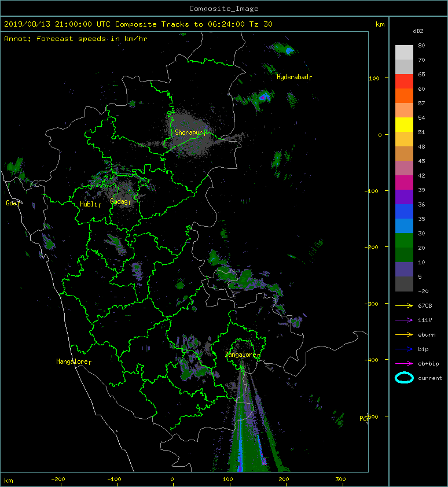This screenshot has width=448, height=487.
Task: Select the slate purple 10 dBZ swatch
Action: [404, 269]
